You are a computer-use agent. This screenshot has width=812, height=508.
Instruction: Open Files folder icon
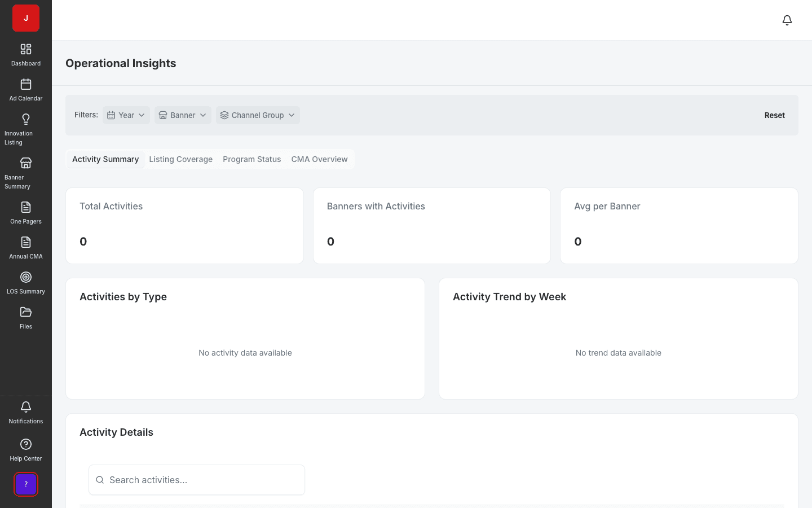point(26,312)
